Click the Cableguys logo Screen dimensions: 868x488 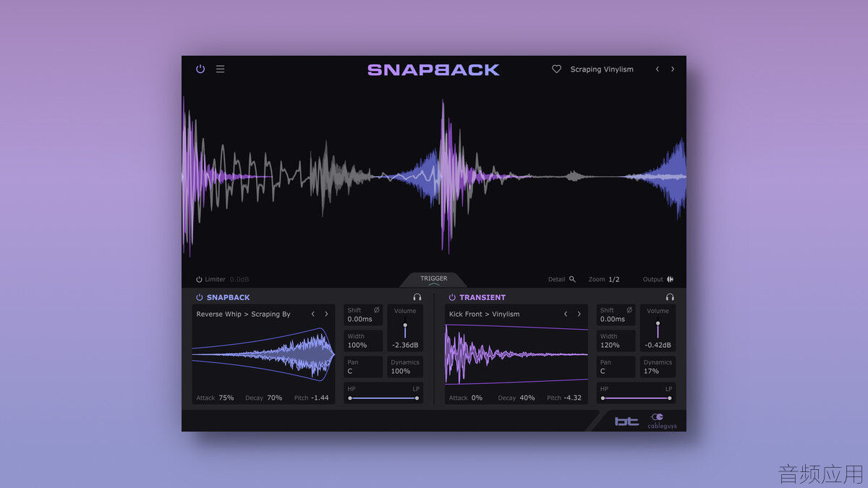(661, 421)
